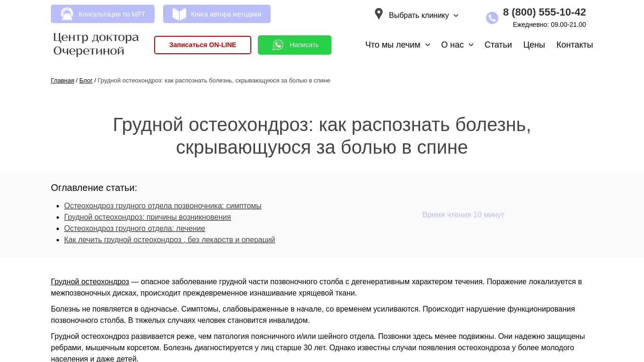Expand the Выбрать клинику dropdown

pos(456,16)
